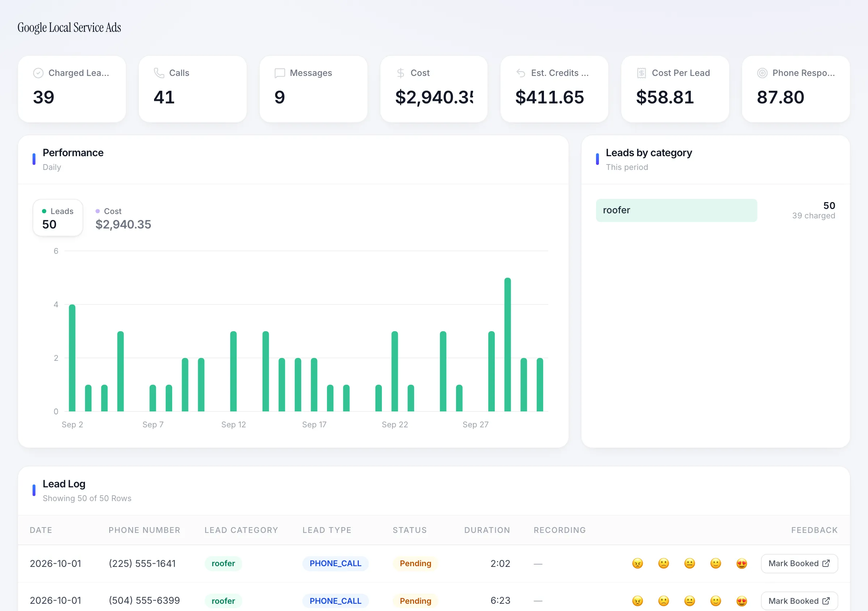868x611 pixels.
Task: Click the roofer category bar
Action: click(x=676, y=210)
